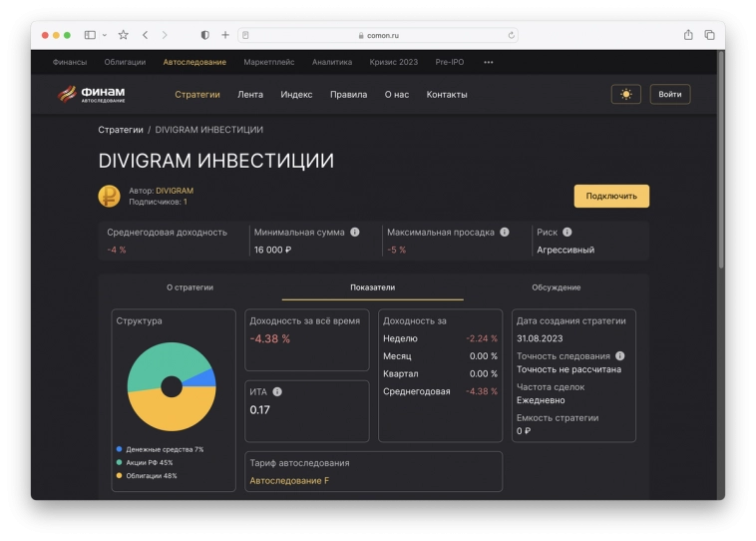Switch to the О стратегии tab

point(189,287)
